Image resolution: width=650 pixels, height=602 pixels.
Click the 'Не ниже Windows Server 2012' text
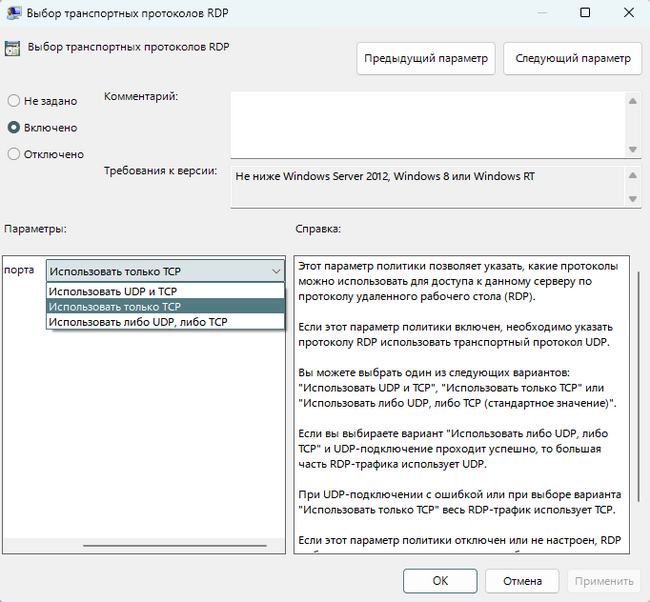(x=385, y=176)
